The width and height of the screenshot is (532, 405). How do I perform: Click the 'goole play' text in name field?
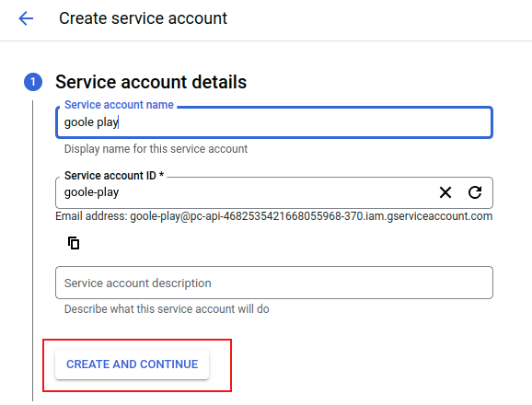pyautogui.click(x=91, y=122)
